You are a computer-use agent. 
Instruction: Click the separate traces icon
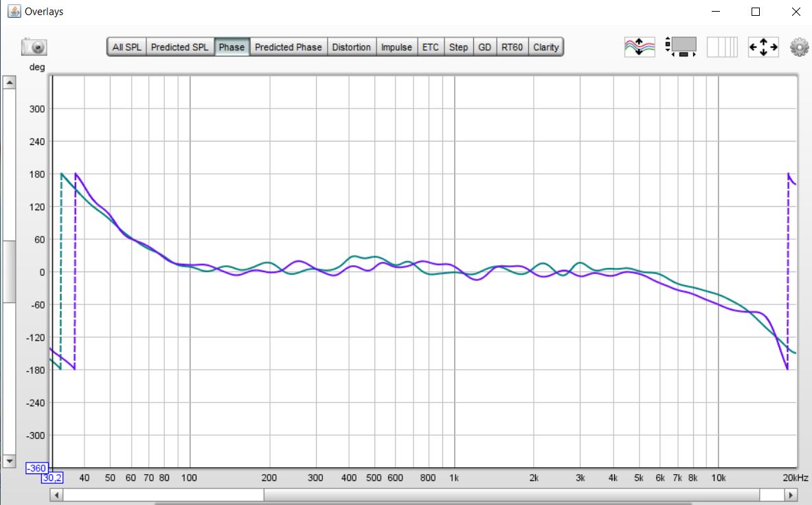click(639, 47)
